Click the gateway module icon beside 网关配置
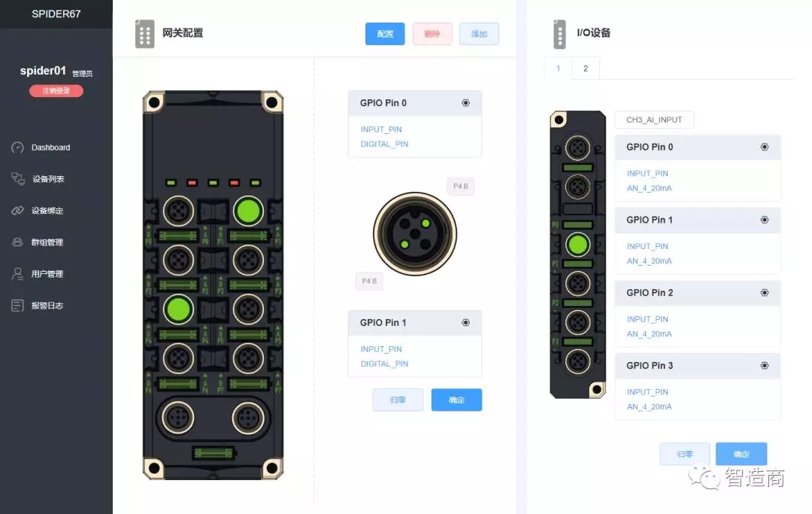 point(145,34)
